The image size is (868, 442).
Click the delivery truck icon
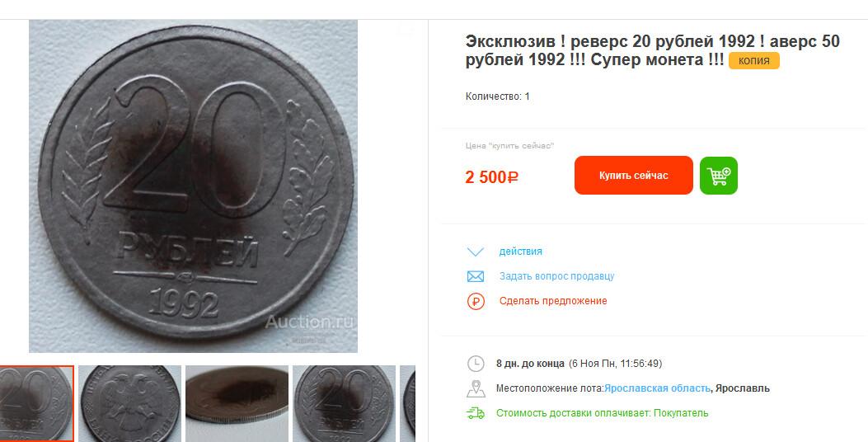[476, 413]
